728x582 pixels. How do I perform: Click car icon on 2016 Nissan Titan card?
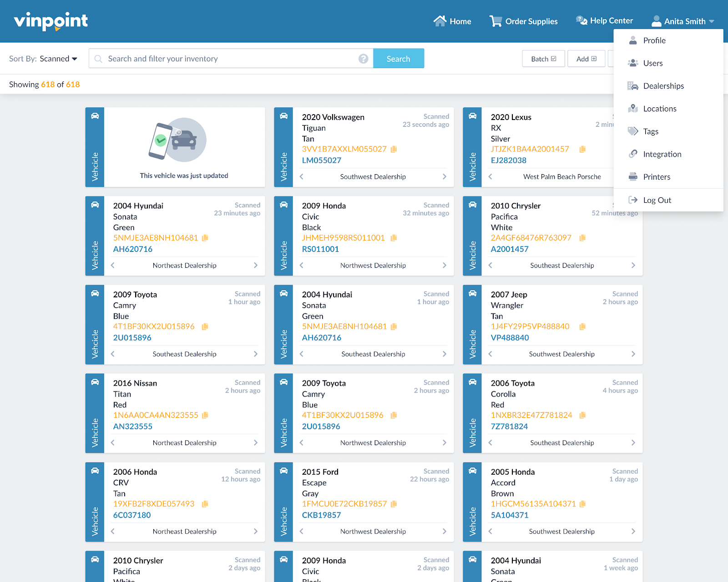95,382
